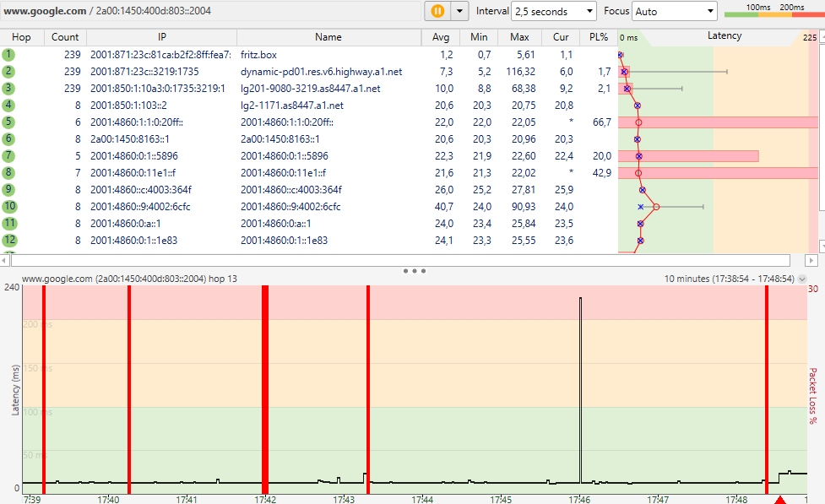Select the fritz.box host name
Viewport: 825px width, 504px height.
pos(258,54)
